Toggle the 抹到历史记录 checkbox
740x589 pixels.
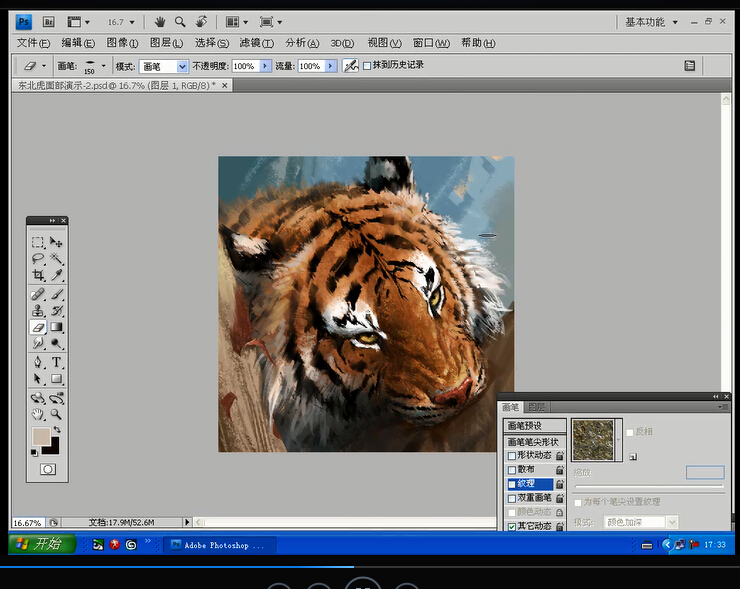click(x=367, y=66)
